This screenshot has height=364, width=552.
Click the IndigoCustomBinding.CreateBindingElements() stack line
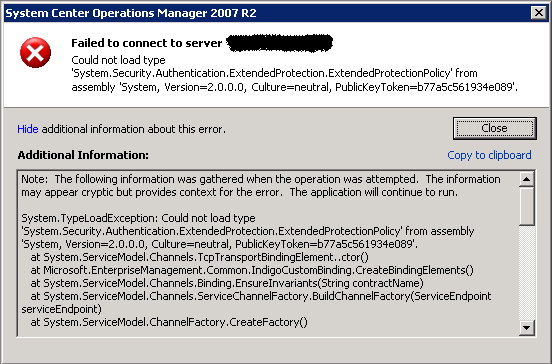tap(252, 270)
